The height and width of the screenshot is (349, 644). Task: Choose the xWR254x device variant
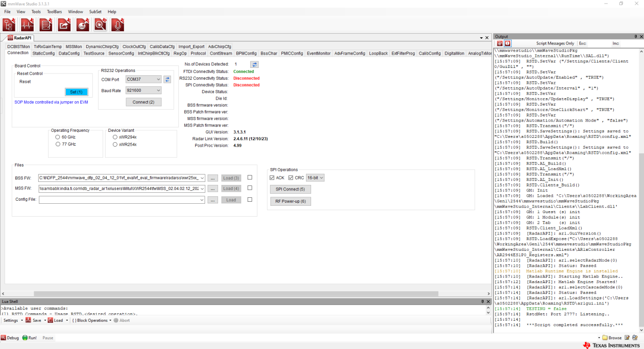[x=115, y=145]
